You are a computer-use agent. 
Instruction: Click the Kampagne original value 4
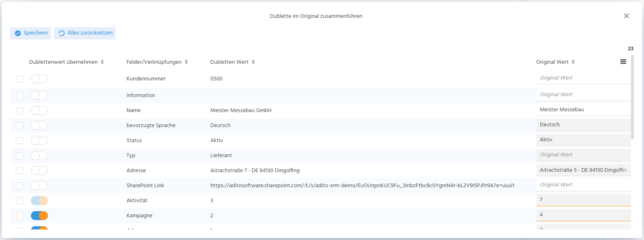583,215
